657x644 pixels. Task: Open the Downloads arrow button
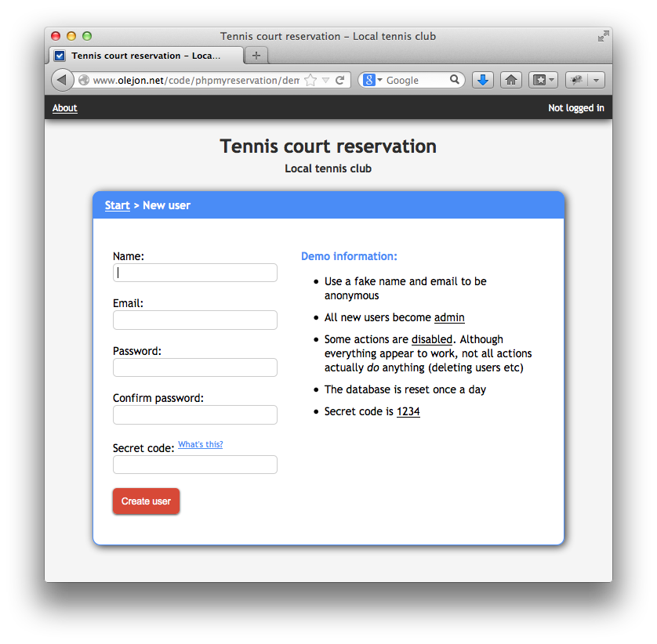483,80
